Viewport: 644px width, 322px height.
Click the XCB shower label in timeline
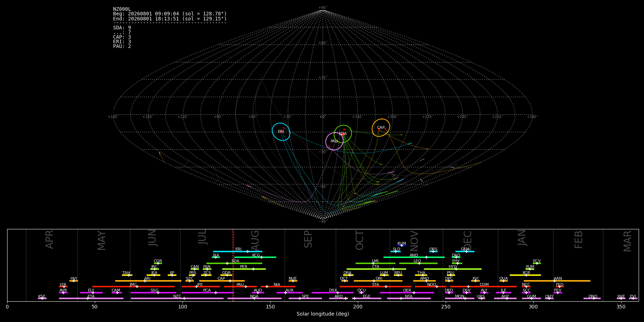526,273
